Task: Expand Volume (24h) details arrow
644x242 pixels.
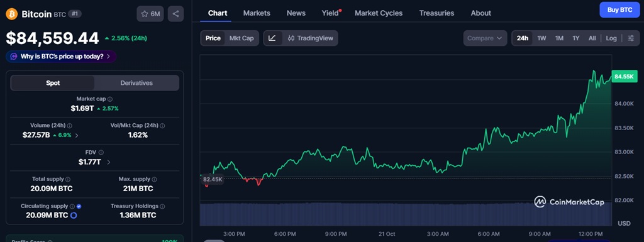Action: (x=77, y=135)
